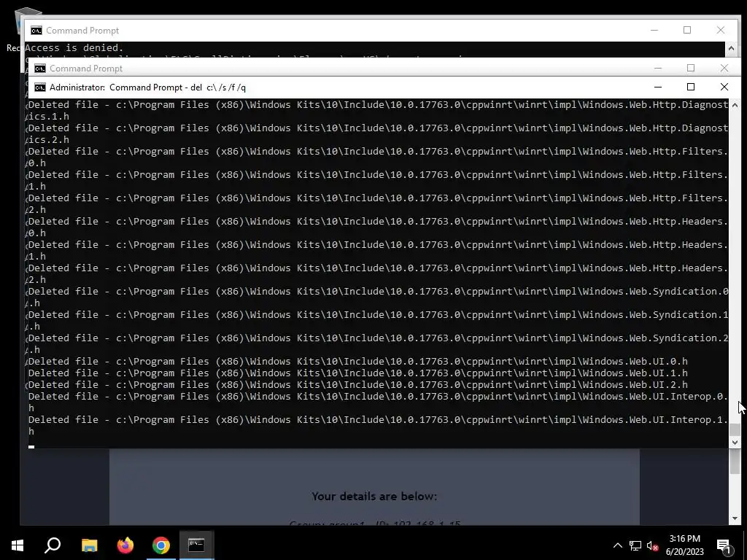This screenshot has width=747, height=560.
Task: Click scroll-down arrow in Administrator console
Action: point(735,443)
